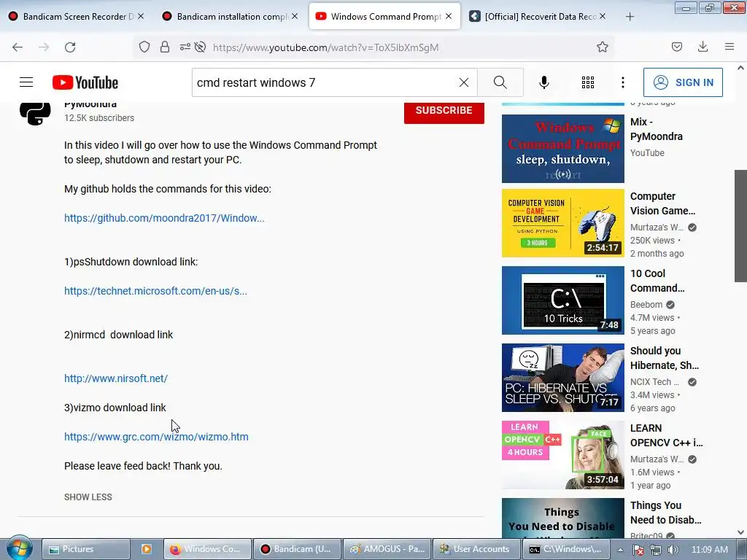The image size is (747, 560).
Task: Open the '10 Cool Command...' video title
Action: point(657,281)
